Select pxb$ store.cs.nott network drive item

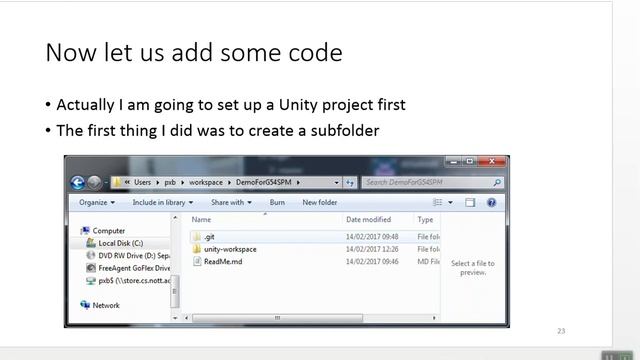134,280
